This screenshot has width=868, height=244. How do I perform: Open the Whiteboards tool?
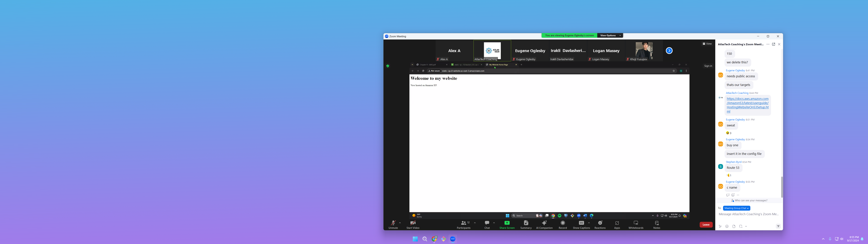(636, 223)
